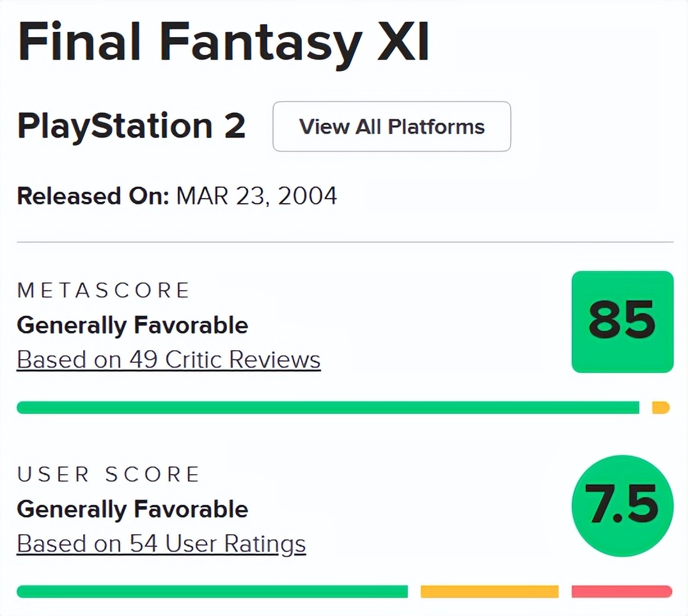
Task: Open the Based on 49 Critic Reviews link
Action: 169,360
